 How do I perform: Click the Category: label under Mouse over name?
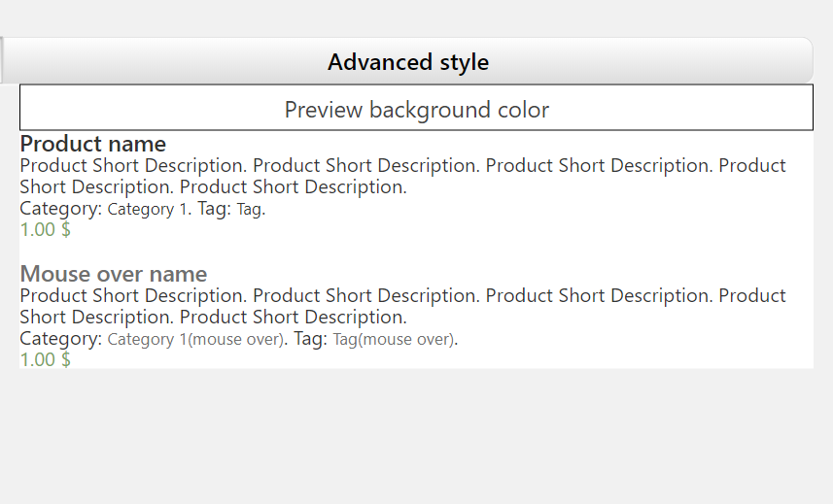(60, 339)
